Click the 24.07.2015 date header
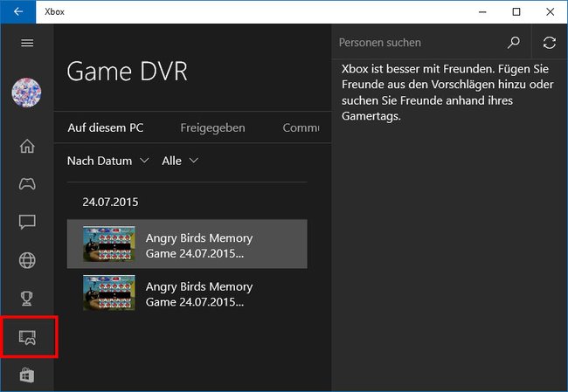The image size is (568, 392). [x=110, y=202]
